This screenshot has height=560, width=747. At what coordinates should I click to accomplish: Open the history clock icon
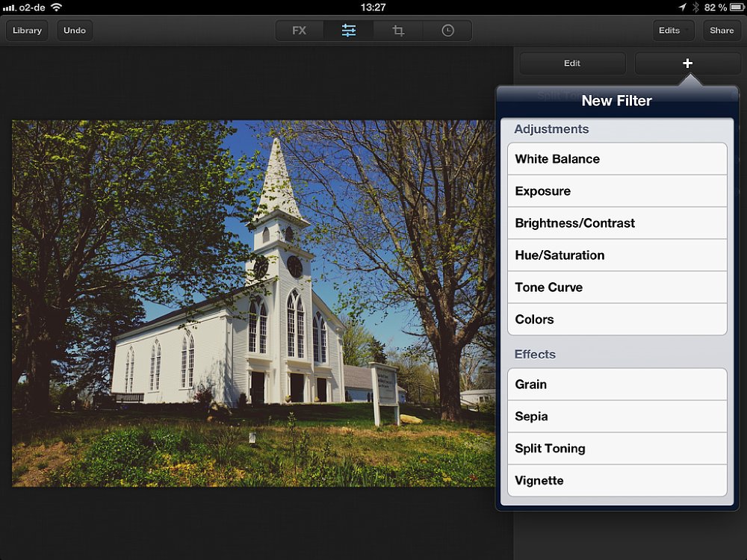point(447,31)
